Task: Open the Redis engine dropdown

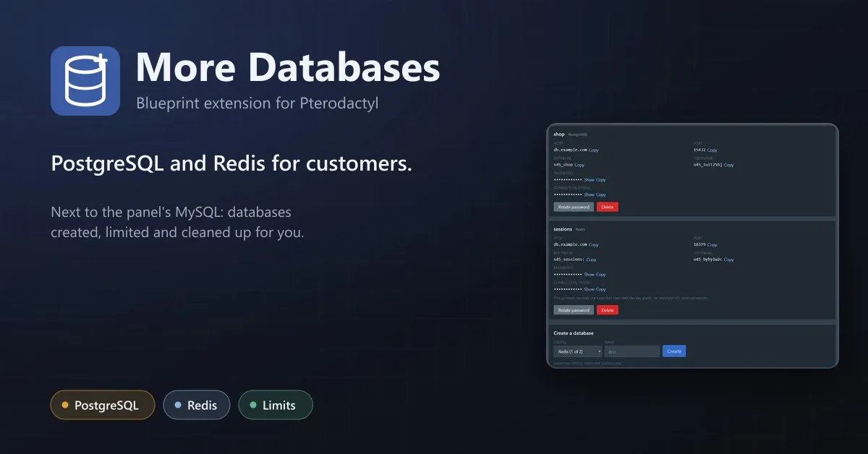Action: tap(577, 351)
